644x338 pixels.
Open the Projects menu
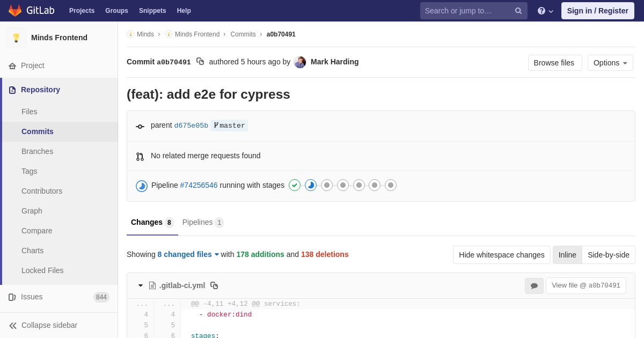pyautogui.click(x=82, y=11)
